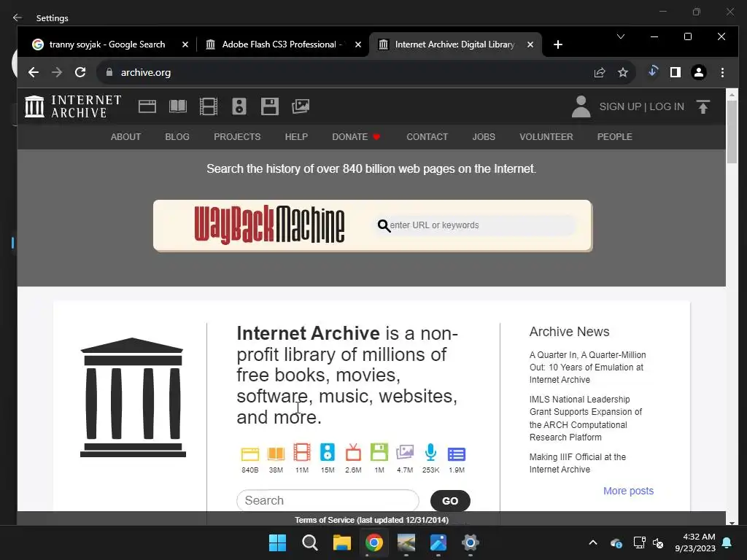The width and height of the screenshot is (747, 560).
Task: Open Making IIIF Official news post
Action: pyautogui.click(x=578, y=463)
